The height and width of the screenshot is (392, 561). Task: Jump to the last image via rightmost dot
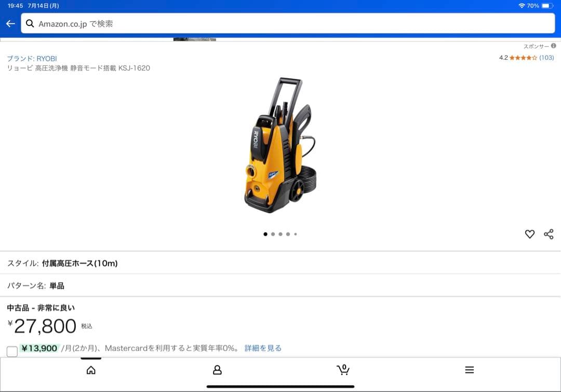click(296, 234)
